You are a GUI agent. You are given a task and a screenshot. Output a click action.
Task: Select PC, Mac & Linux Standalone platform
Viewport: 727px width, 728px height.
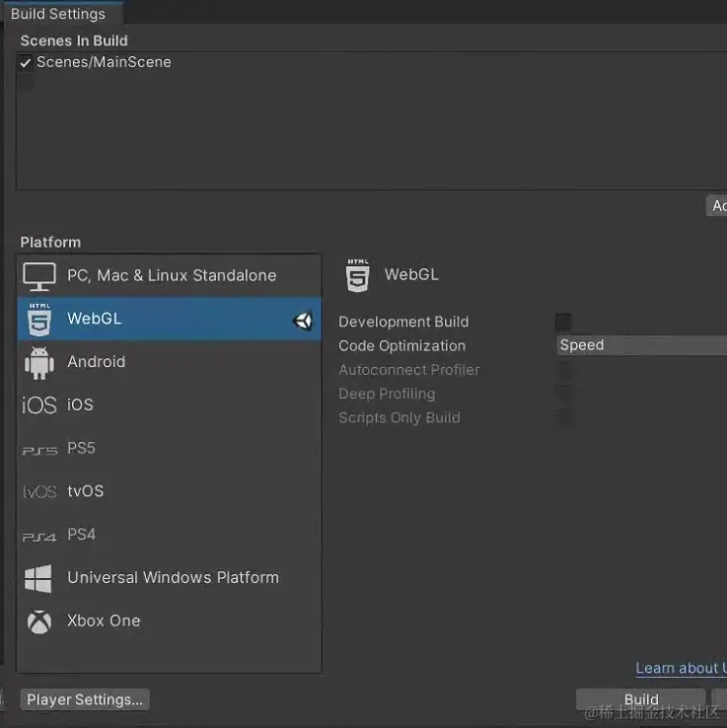coord(169,276)
